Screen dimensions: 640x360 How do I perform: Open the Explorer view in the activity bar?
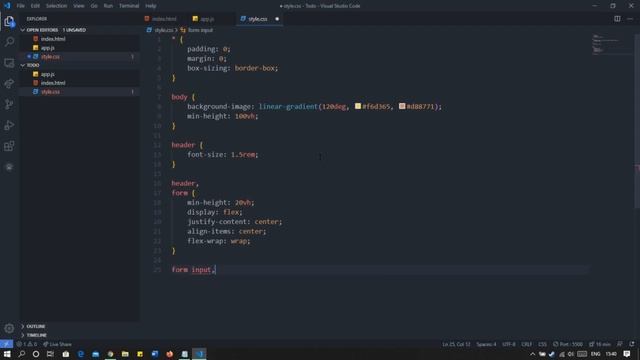[9, 21]
